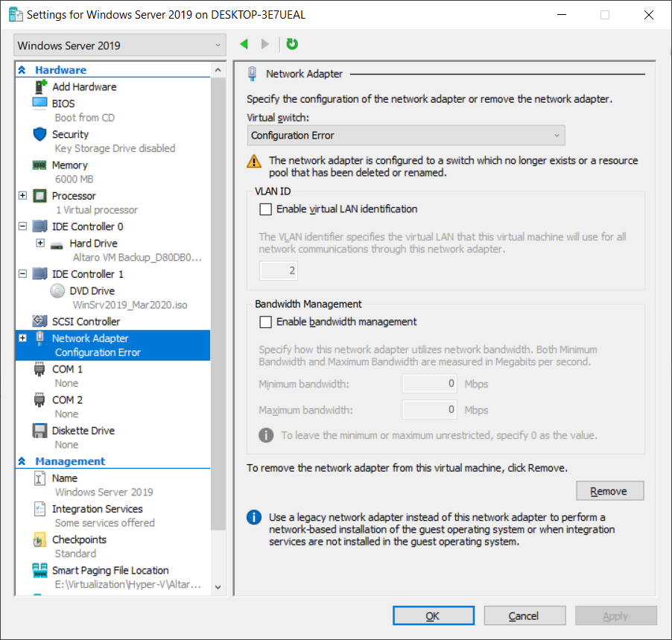Click the Settings window title icon
This screenshot has width=672, height=640.
tap(16, 15)
